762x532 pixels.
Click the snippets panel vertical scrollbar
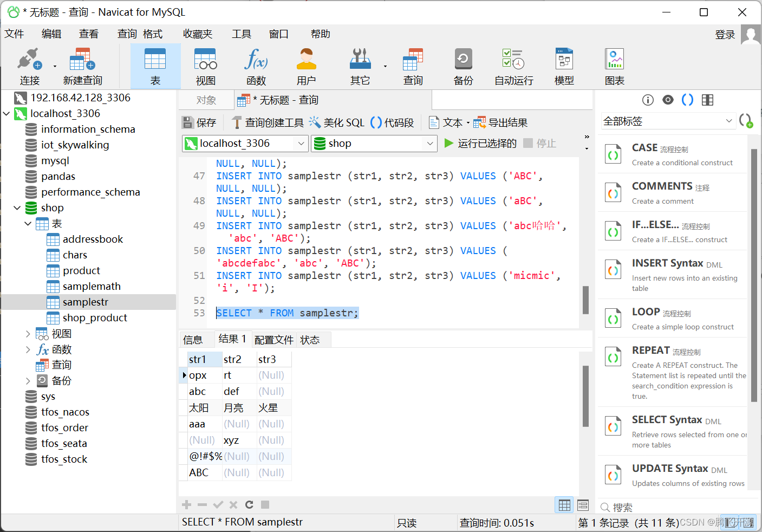coord(754,275)
